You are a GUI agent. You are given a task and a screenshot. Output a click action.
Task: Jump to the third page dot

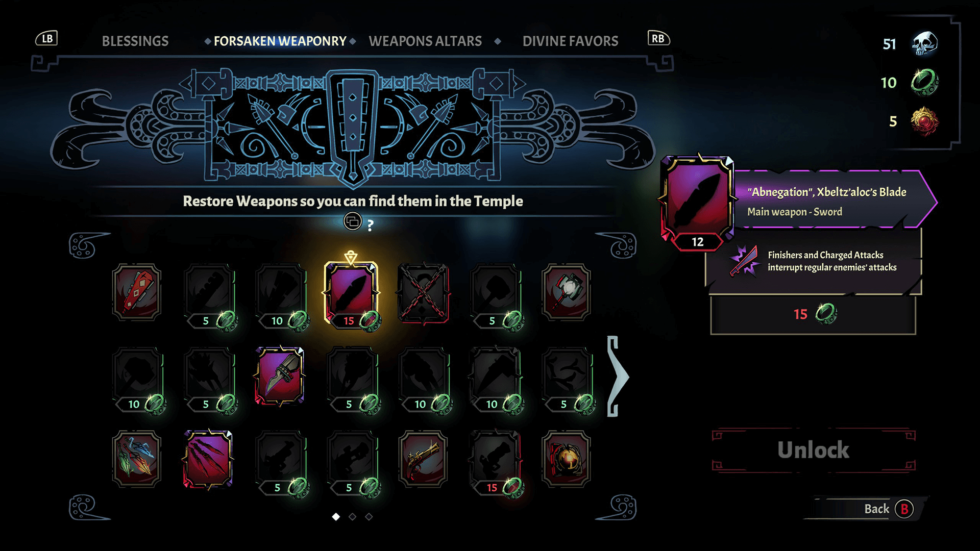(x=369, y=517)
